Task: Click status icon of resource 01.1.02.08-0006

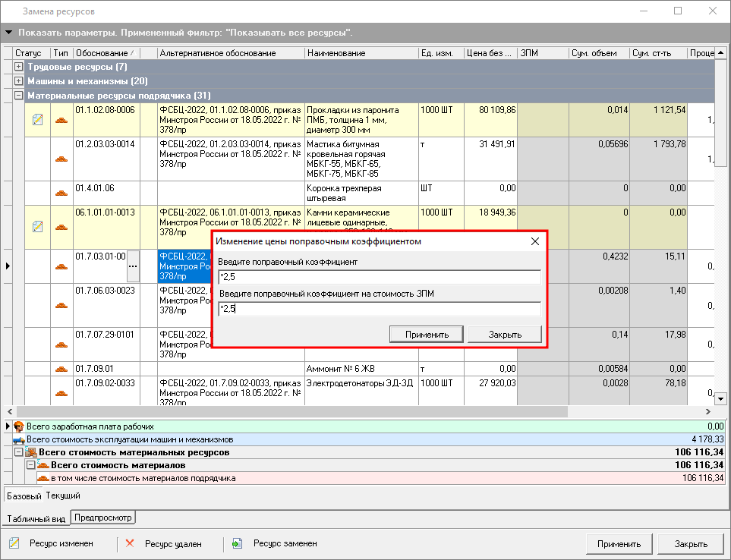Action: (38, 120)
